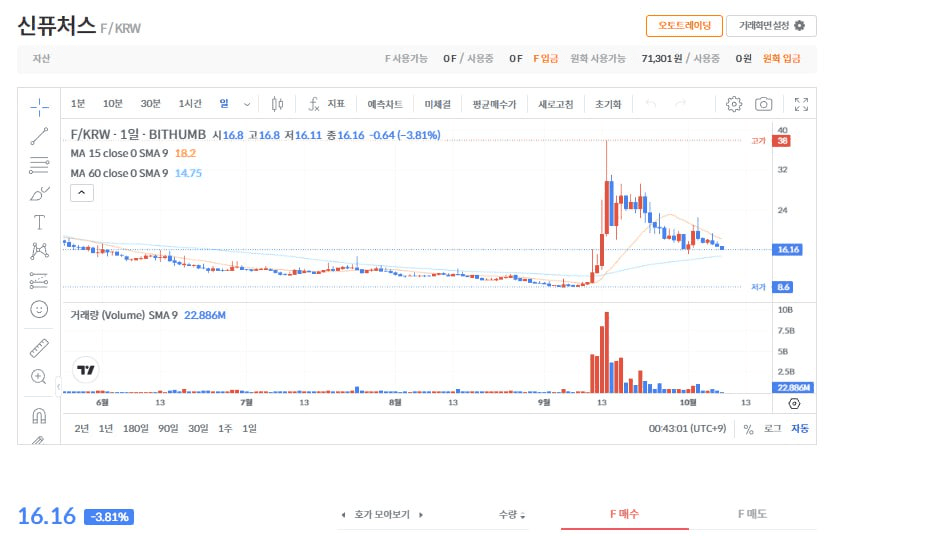
Task: Select the trend line drawing tool
Action: coord(39,136)
